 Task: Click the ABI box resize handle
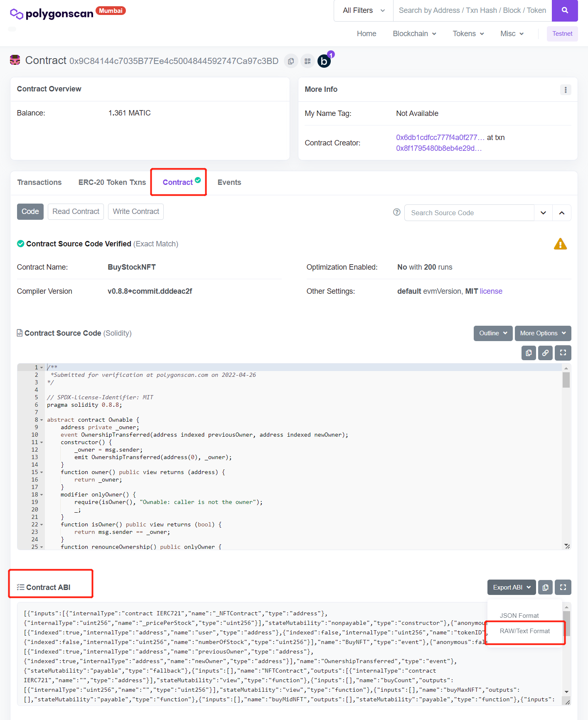pyautogui.click(x=567, y=701)
